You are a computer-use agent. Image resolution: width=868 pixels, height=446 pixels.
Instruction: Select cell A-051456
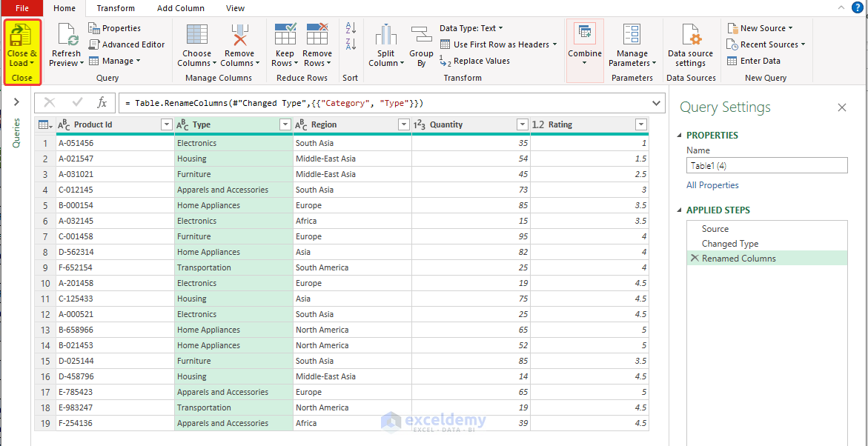click(115, 143)
